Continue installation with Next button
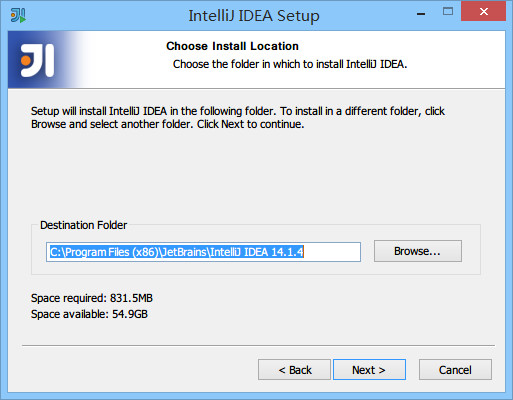This screenshot has width=513, height=400. click(369, 370)
